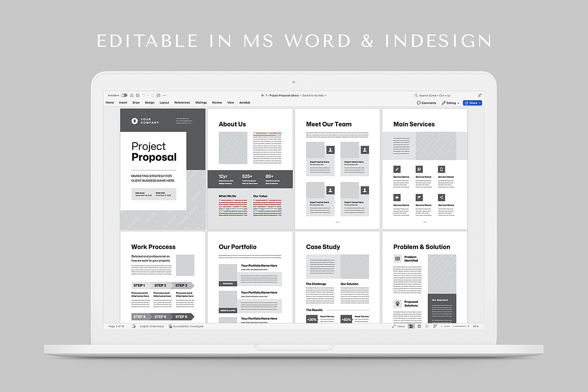Click the Print icon in title bar
The height and width of the screenshot is (392, 588).
click(158, 95)
